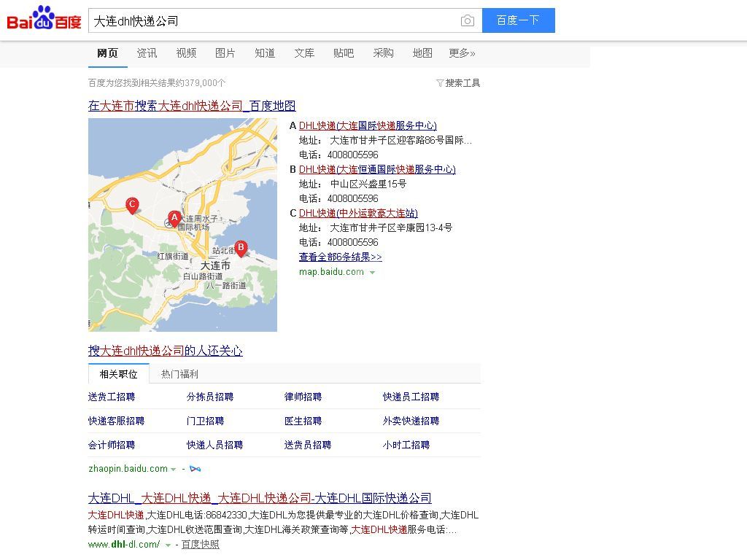
Task: Switch to the 文库 tab
Action: point(304,52)
